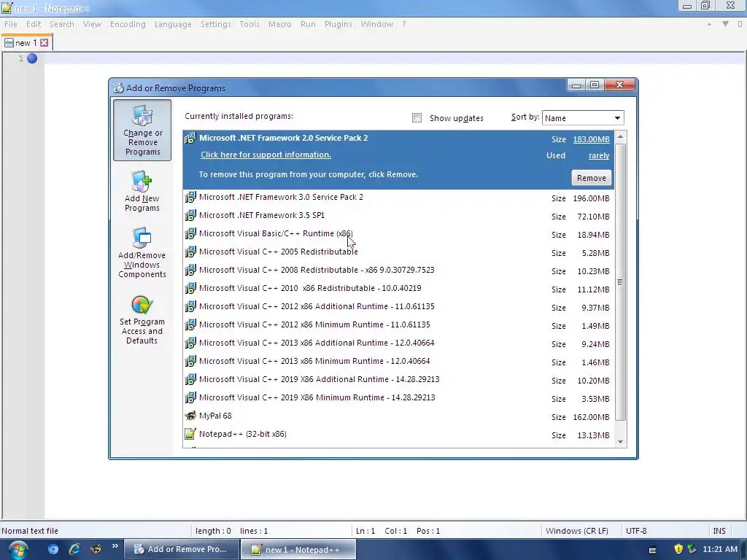This screenshot has height=560, width=747.
Task: Click the program list scrollbar thumb
Action: (x=620, y=282)
